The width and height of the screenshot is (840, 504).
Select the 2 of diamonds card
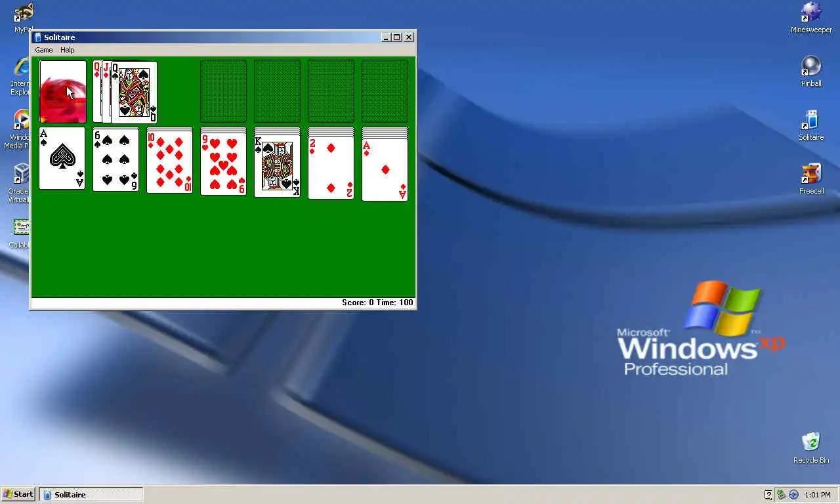tap(331, 169)
